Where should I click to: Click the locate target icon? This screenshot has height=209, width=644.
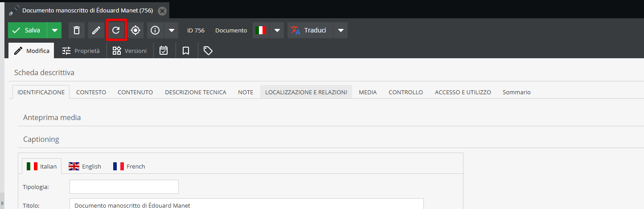[135, 30]
